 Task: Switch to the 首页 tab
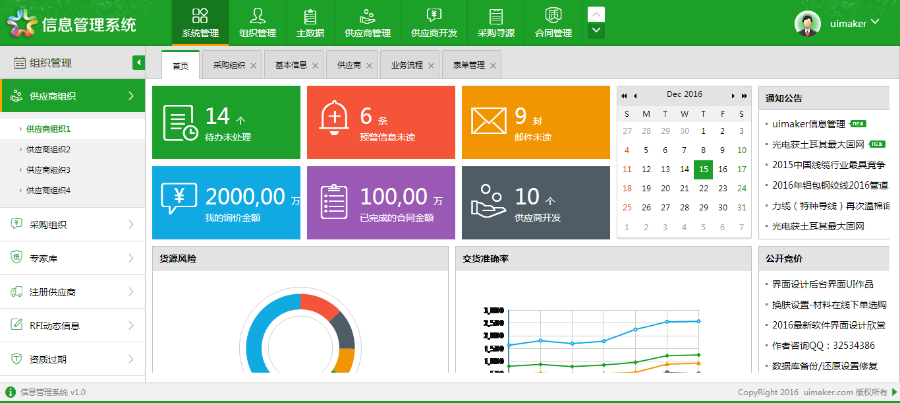180,65
